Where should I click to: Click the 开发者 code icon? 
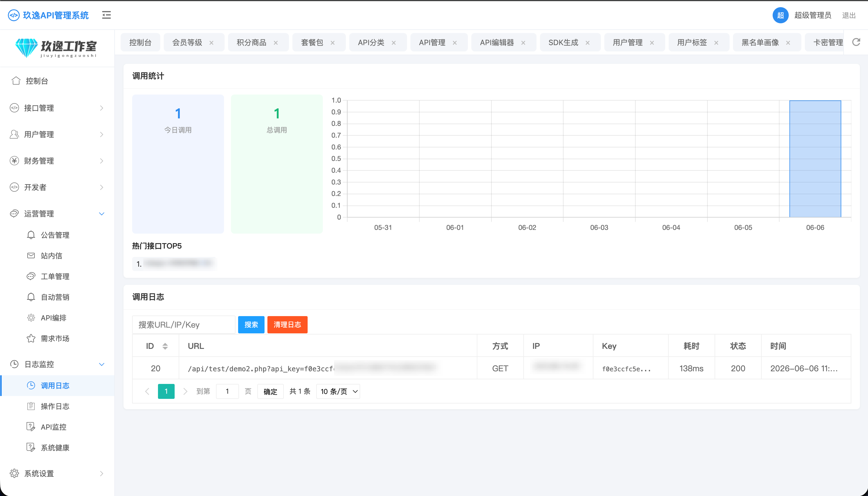pos(14,187)
